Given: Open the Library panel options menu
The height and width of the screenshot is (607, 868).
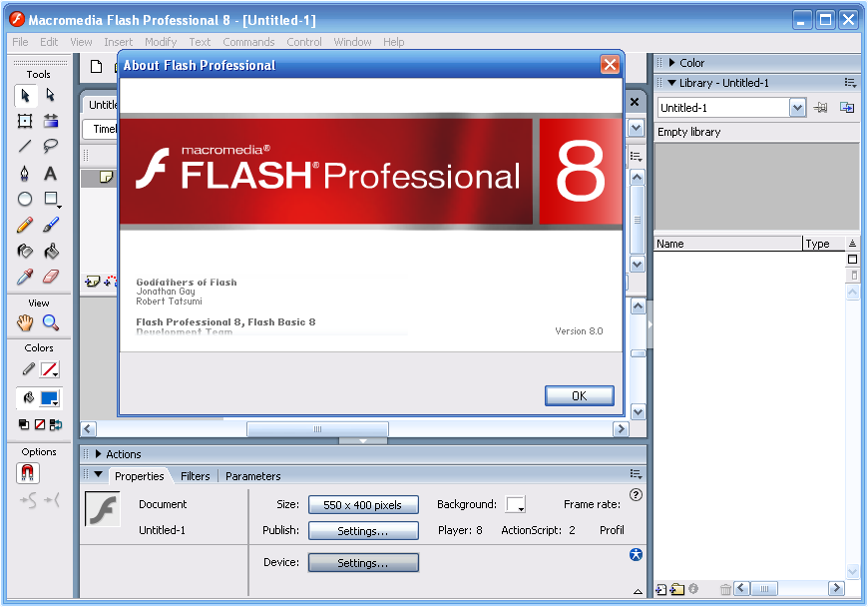Looking at the screenshot, I should tap(851, 83).
